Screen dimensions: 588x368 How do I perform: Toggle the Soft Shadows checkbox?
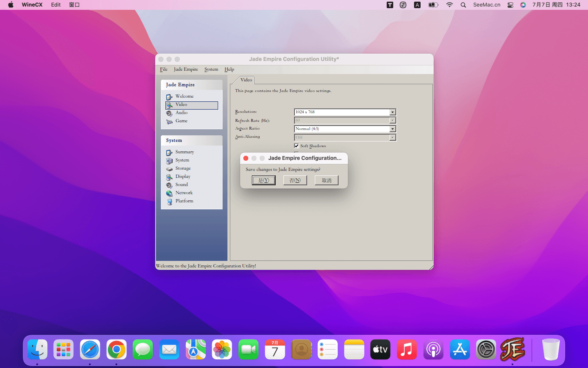296,146
